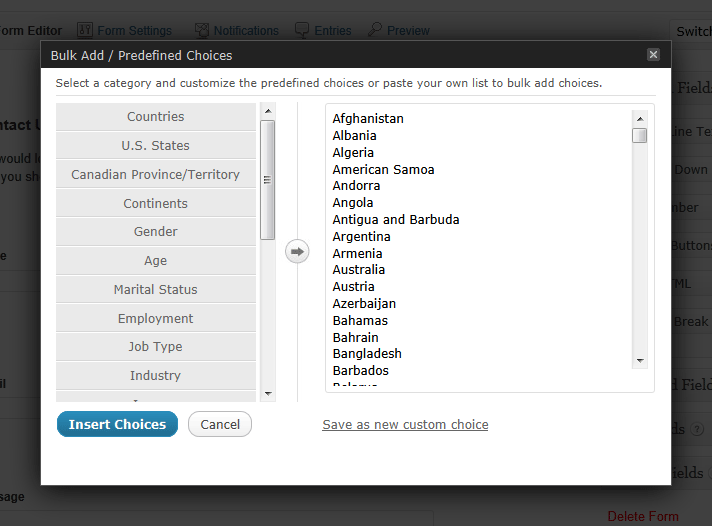Select the Countries category

(156, 117)
